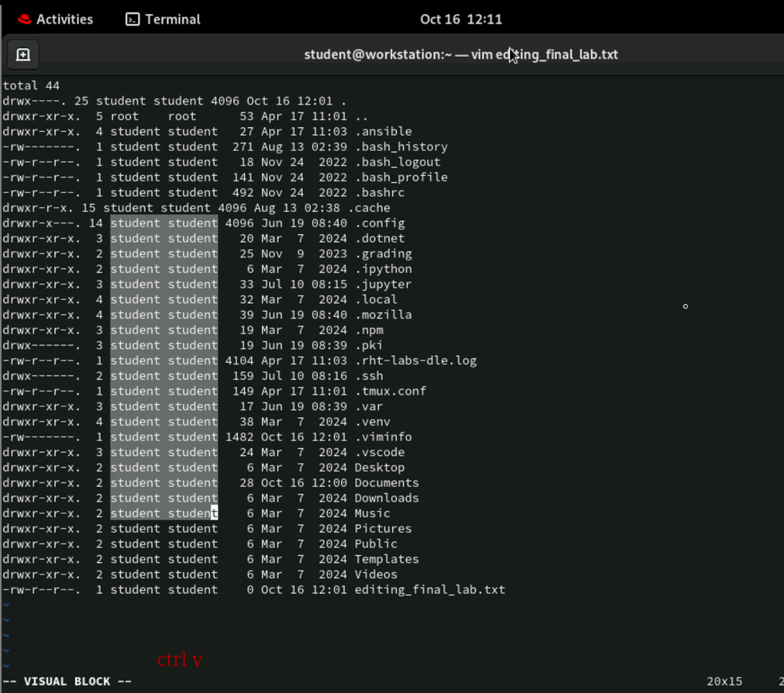Click the Templates directory name
Screen dimensions: 784x693
click(386, 560)
